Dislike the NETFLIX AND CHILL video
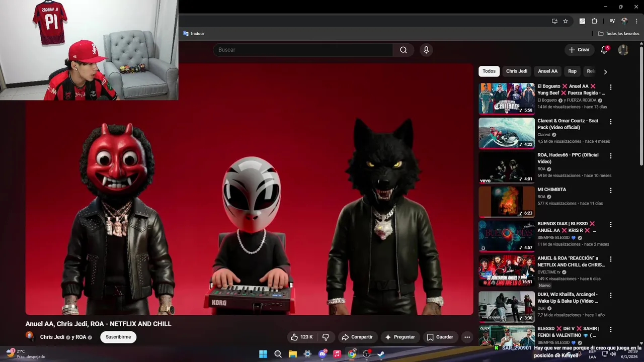The width and height of the screenshot is (644, 362). (326, 337)
